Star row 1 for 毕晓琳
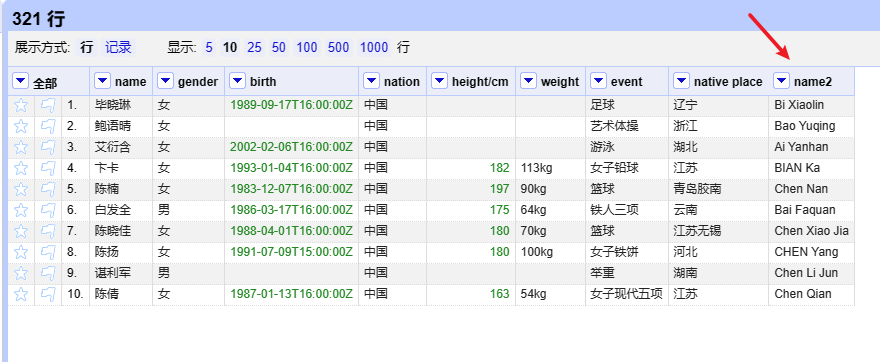 click(x=21, y=105)
